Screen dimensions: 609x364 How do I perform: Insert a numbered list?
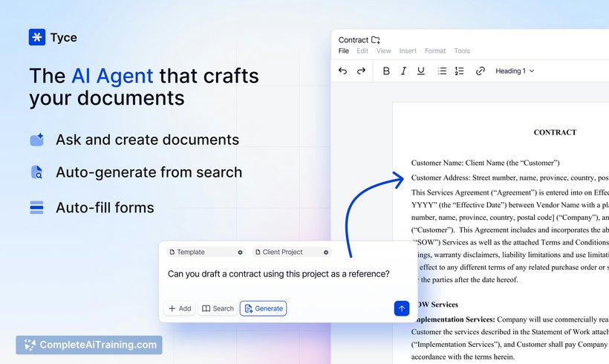(459, 71)
